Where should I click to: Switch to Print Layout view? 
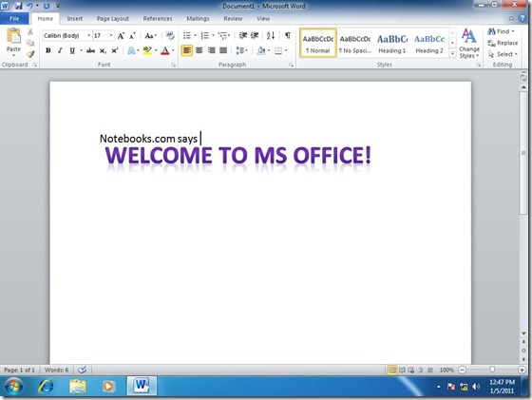391,370
